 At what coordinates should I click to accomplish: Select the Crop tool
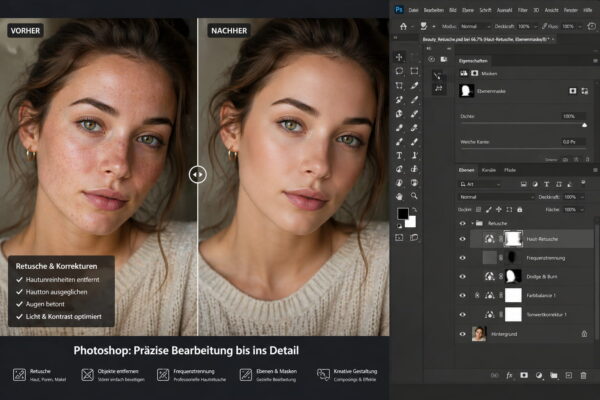[399, 85]
